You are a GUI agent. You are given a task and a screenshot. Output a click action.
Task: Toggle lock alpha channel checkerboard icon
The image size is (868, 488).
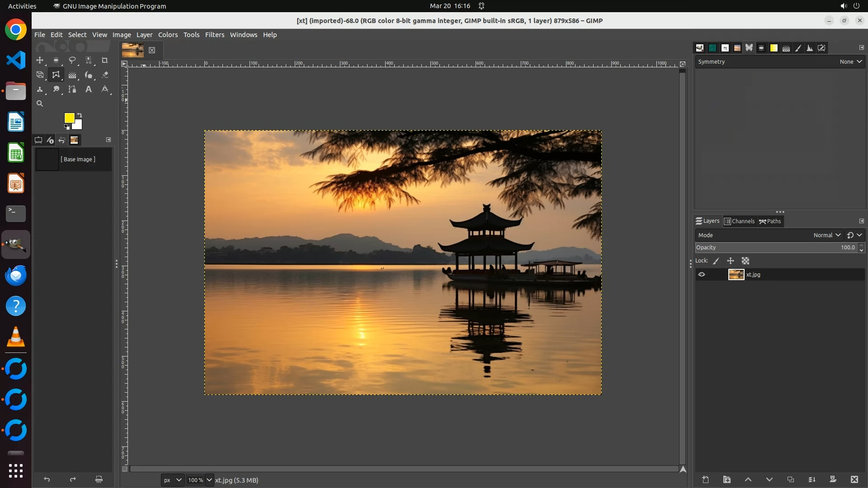pos(745,261)
